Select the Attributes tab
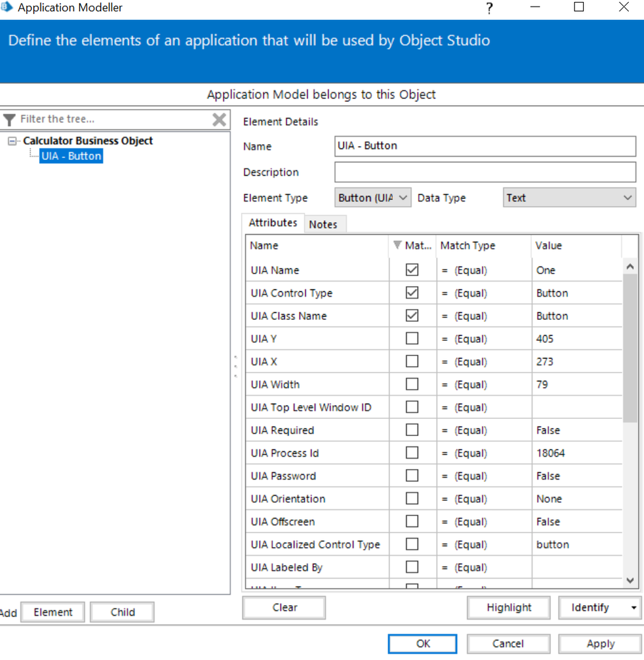The image size is (644, 660). 273,223
